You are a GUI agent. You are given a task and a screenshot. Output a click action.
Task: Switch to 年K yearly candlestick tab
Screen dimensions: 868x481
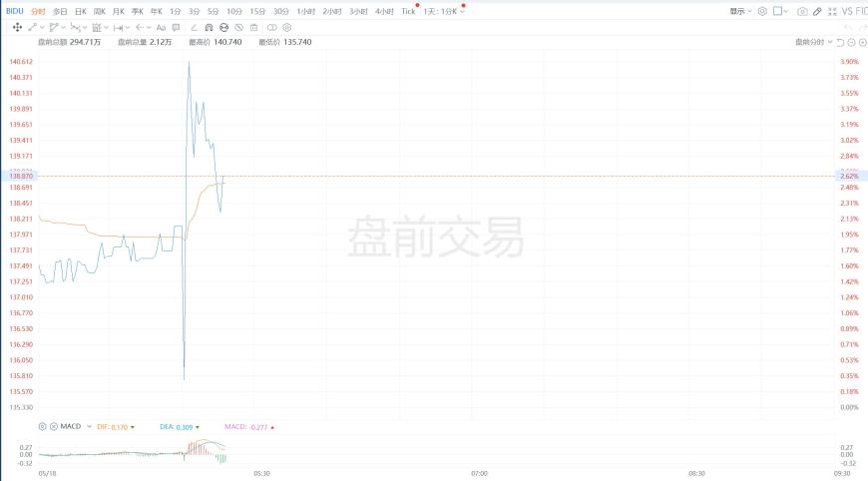[x=156, y=11]
